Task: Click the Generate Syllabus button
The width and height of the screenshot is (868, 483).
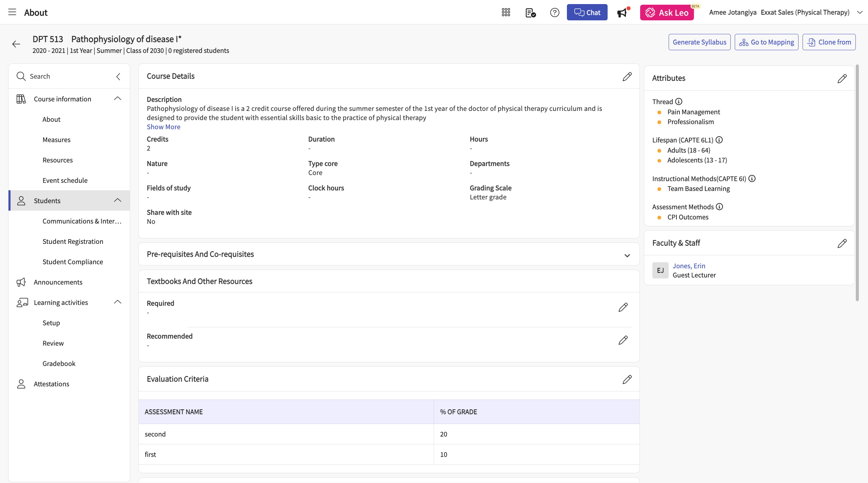Action: 699,42
